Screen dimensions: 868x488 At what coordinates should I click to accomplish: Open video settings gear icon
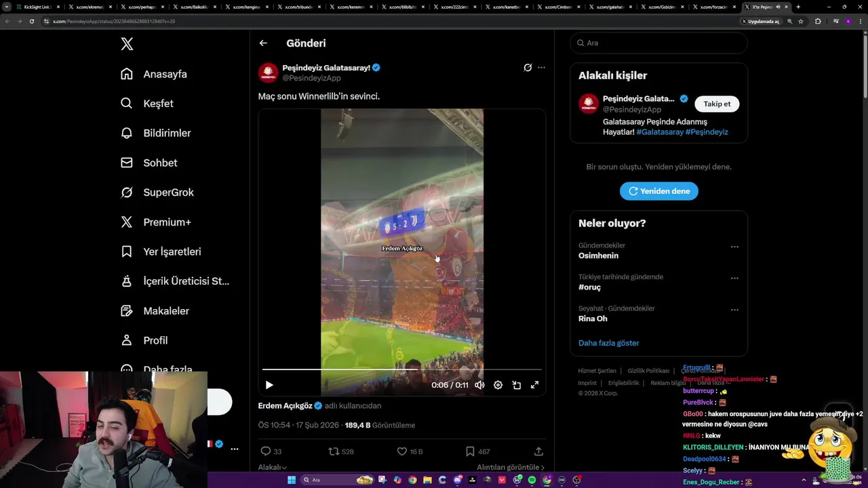pos(498,385)
